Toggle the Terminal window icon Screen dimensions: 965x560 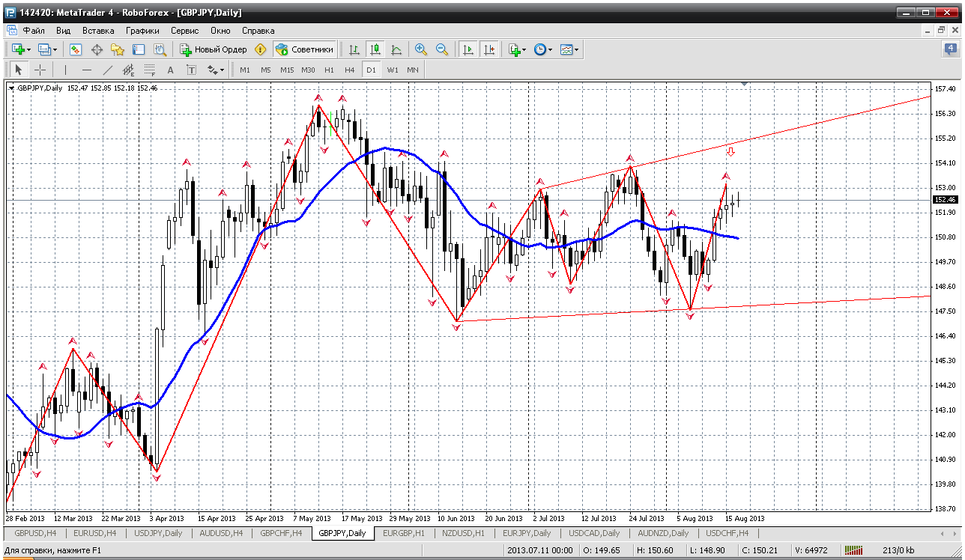pyautogui.click(x=139, y=49)
